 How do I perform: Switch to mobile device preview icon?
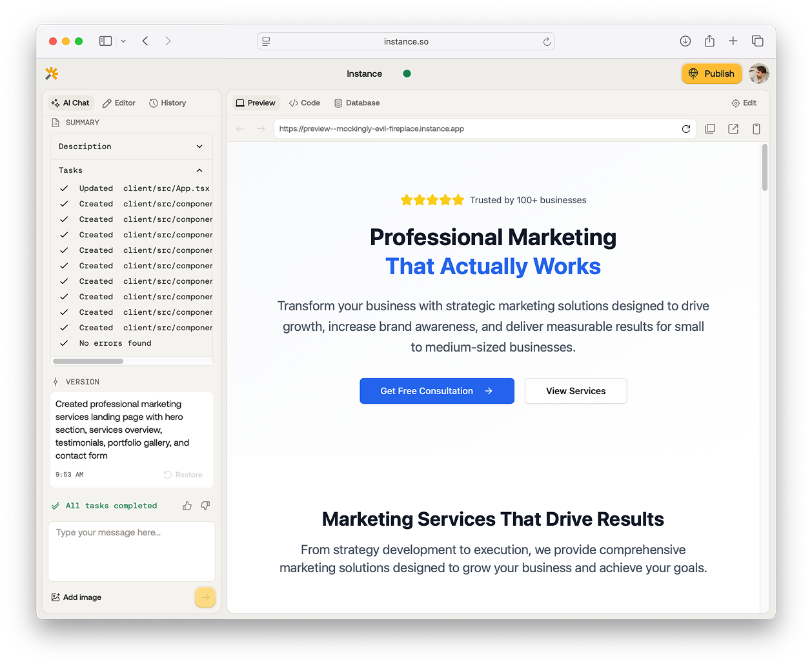(x=756, y=129)
